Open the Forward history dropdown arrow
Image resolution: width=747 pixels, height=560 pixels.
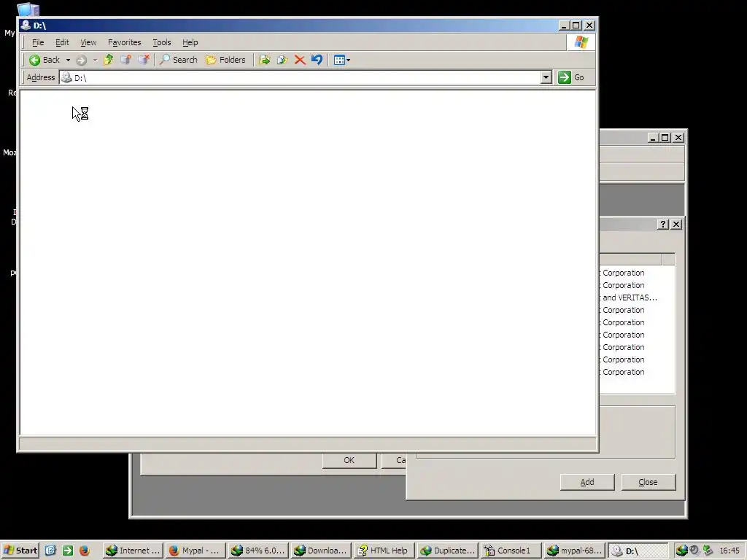[96, 60]
